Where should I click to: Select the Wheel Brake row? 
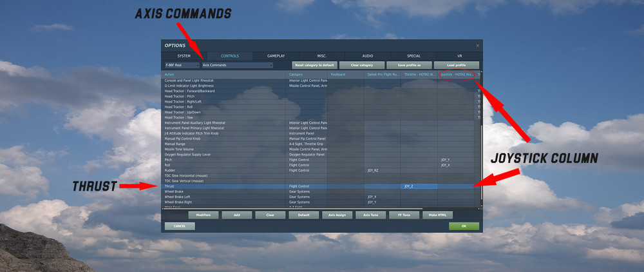pyautogui.click(x=320, y=192)
